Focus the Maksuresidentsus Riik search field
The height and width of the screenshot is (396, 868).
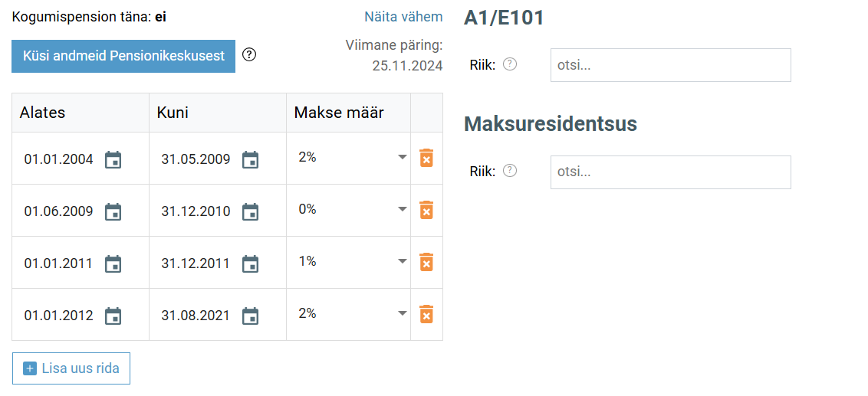pyautogui.click(x=670, y=172)
